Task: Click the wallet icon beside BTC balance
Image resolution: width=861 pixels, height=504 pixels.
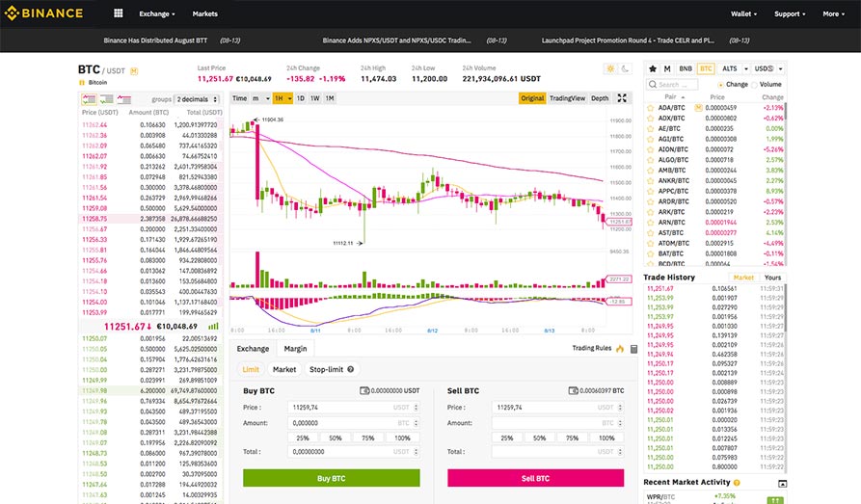Action: (x=574, y=391)
